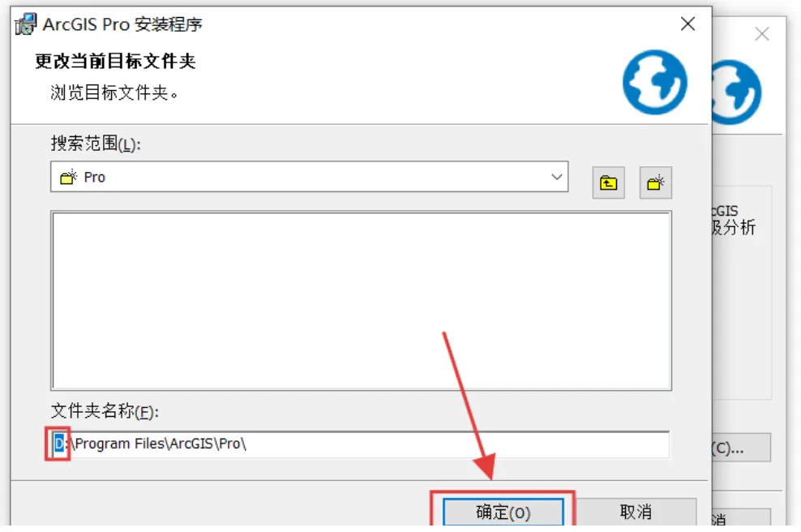Viewport: 801px width, 532px height.
Task: Click the Up One Level folder icon
Action: pyautogui.click(x=608, y=182)
